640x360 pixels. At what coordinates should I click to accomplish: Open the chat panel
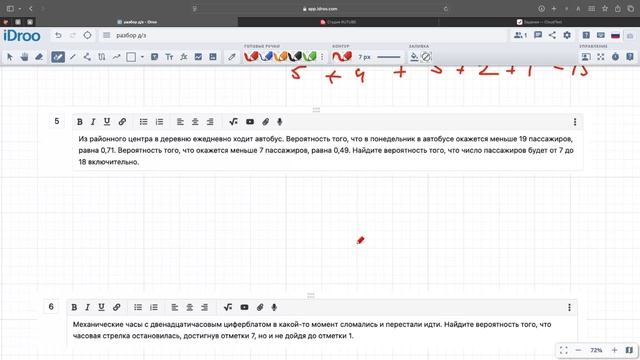[x=538, y=36]
